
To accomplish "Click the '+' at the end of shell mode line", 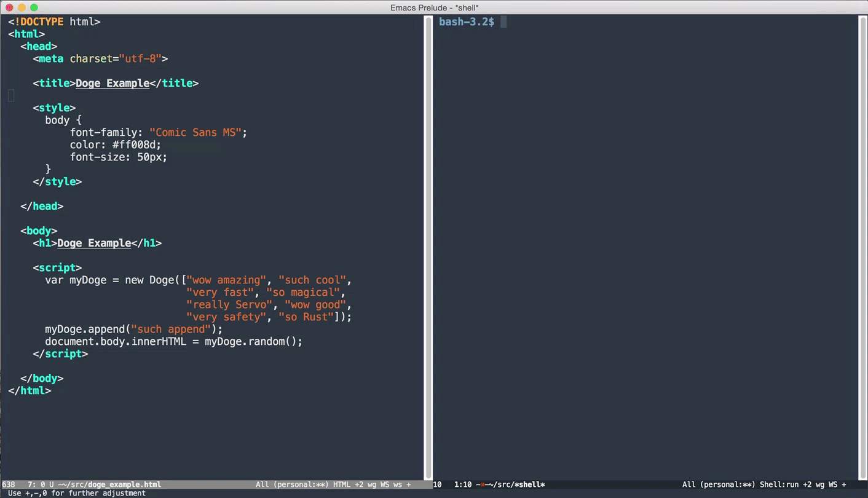I will tap(844, 484).
